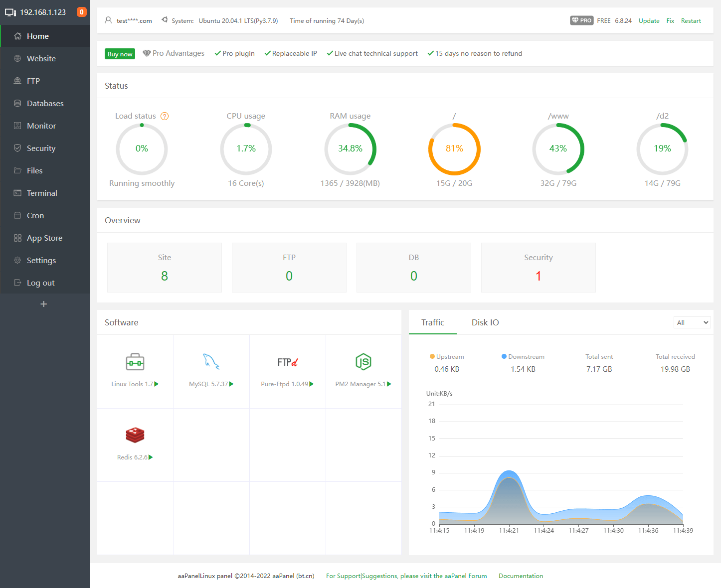Open the Documentation link in footer
Image resolution: width=721 pixels, height=588 pixels.
[x=521, y=576]
